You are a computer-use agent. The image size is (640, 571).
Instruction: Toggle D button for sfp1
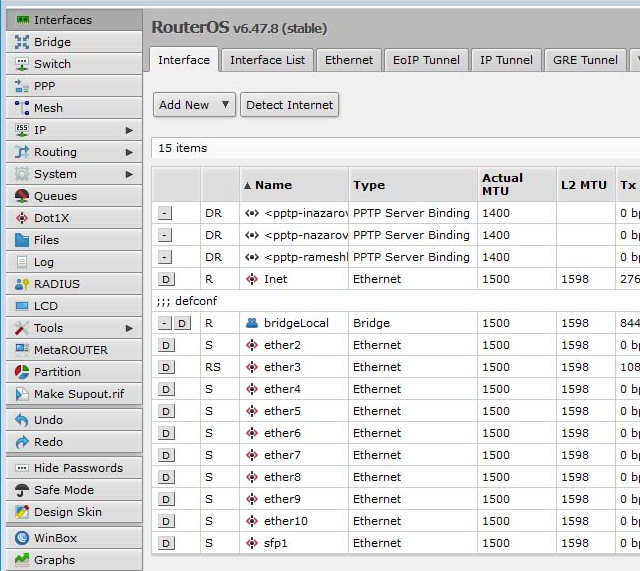(x=166, y=544)
